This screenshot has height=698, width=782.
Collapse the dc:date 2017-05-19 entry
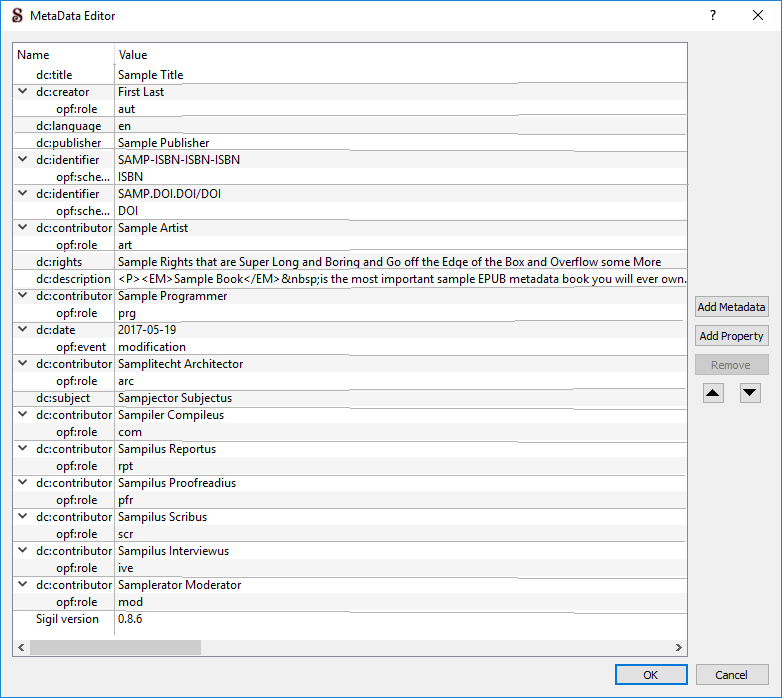[22, 330]
